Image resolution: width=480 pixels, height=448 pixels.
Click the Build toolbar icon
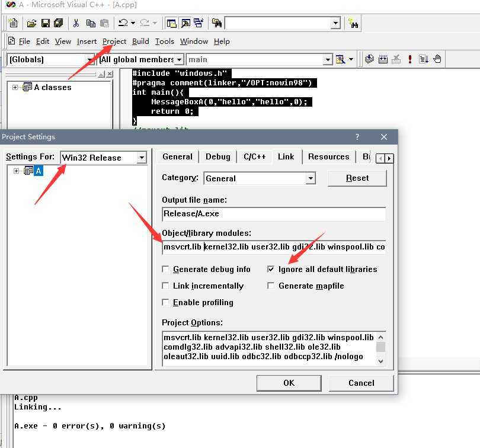point(383,59)
